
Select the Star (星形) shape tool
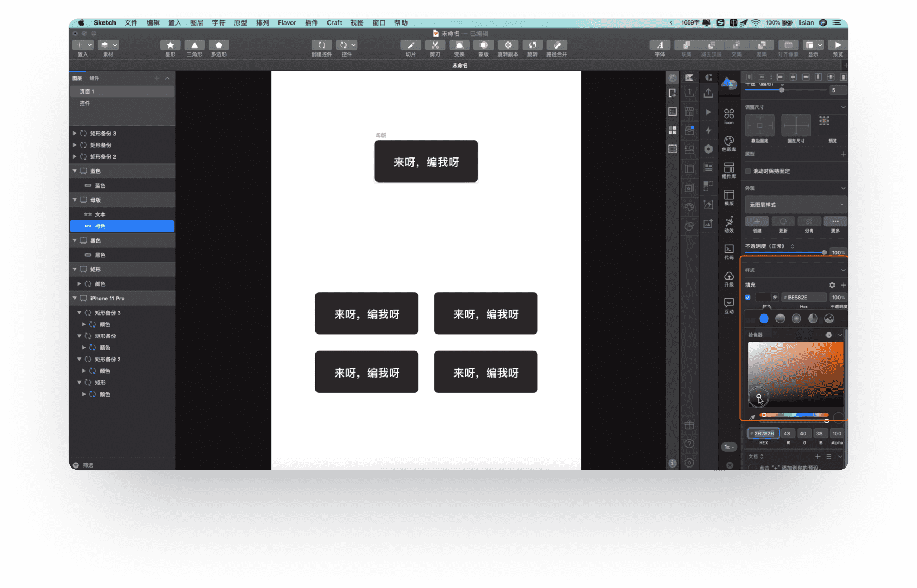(x=171, y=45)
